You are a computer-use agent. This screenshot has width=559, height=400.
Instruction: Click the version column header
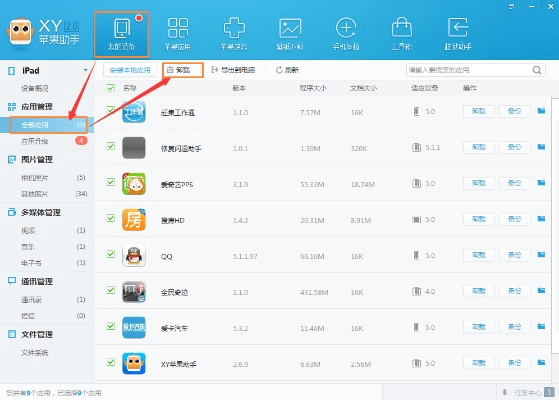(x=239, y=88)
